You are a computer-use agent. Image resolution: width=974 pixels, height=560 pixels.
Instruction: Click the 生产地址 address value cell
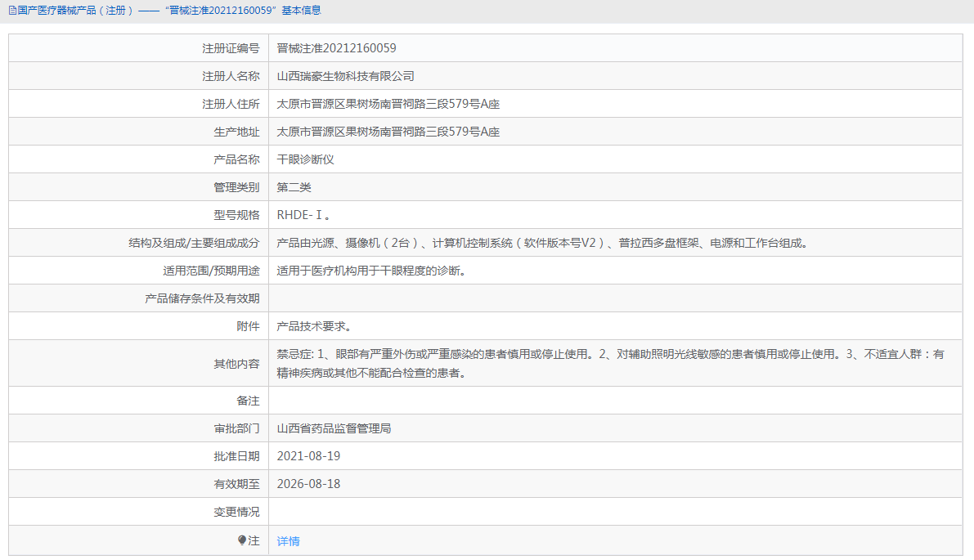391,131
